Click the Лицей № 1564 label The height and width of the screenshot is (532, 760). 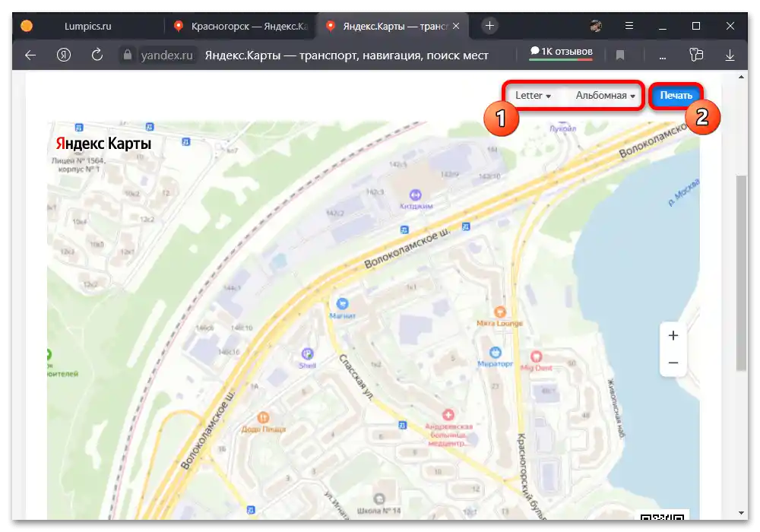[78, 164]
